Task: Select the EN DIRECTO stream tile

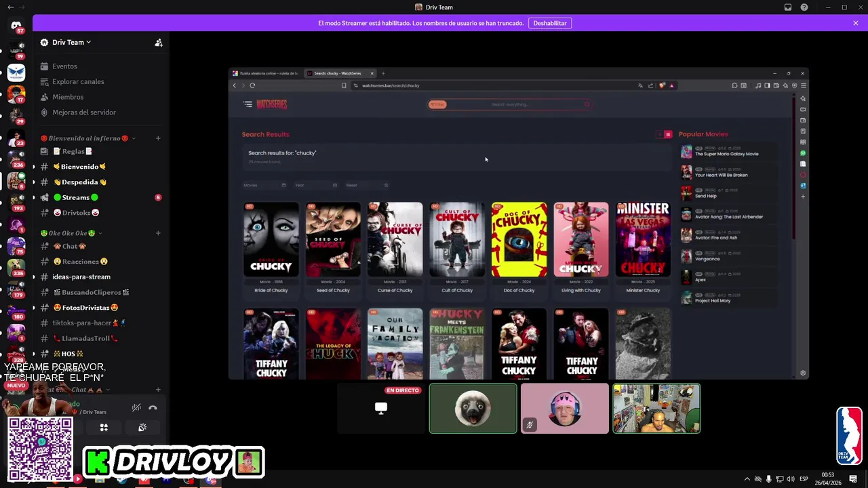Action: tap(381, 408)
